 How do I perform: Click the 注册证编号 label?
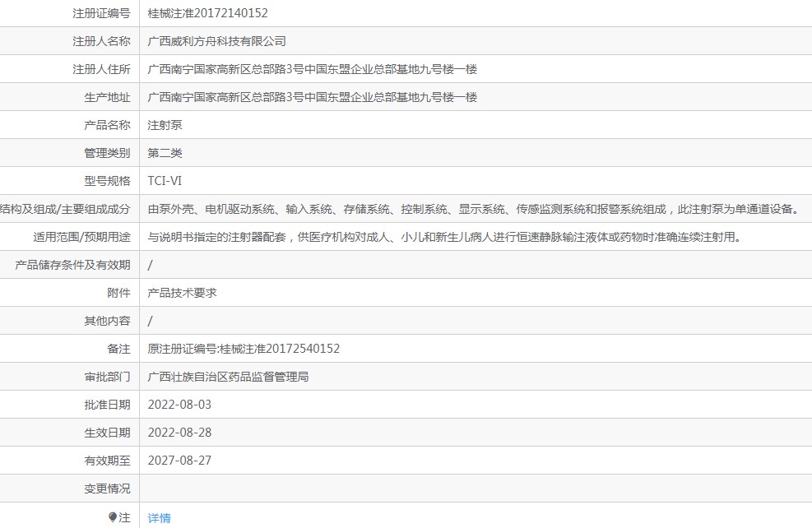click(x=101, y=13)
